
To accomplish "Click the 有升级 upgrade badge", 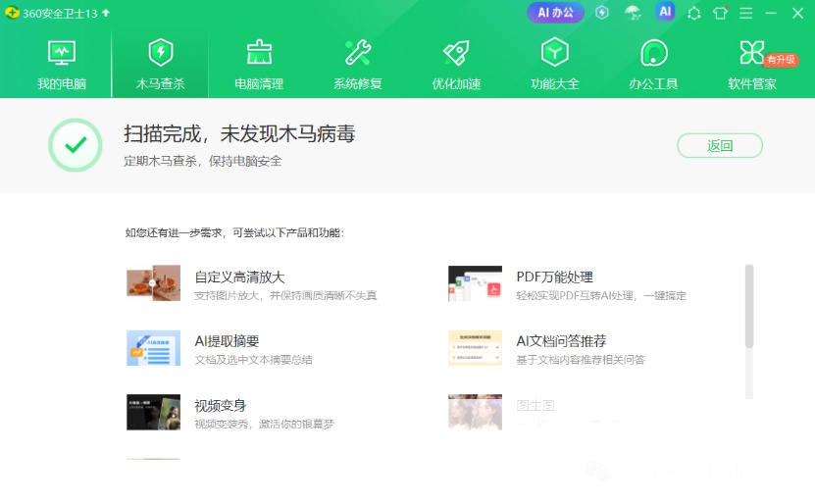I will 782,60.
